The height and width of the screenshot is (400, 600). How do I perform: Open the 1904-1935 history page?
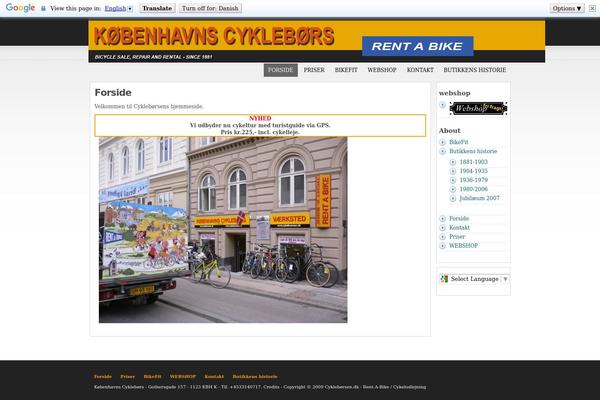click(473, 171)
